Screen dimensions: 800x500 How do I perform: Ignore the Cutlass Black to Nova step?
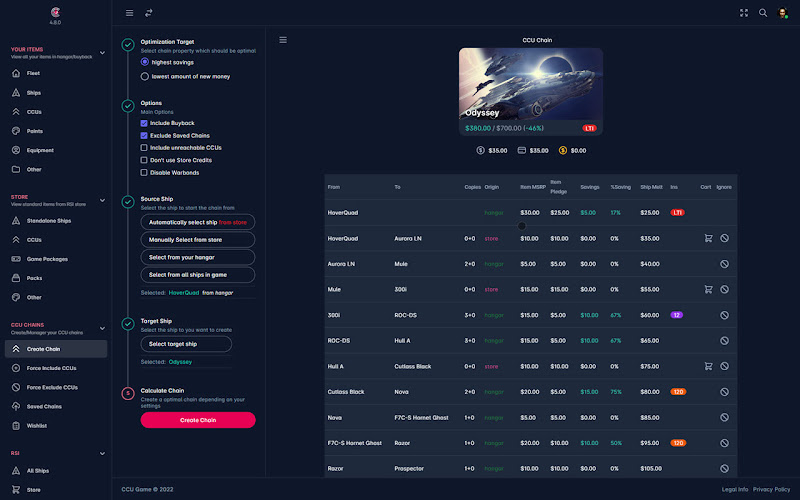[x=724, y=392]
